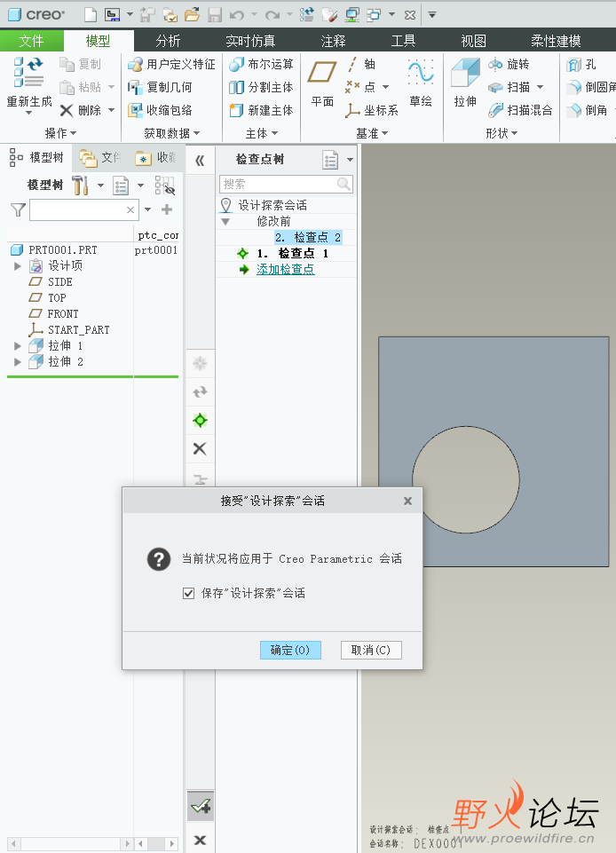
Task: Click the Undo arrow icon
Action: (x=237, y=15)
